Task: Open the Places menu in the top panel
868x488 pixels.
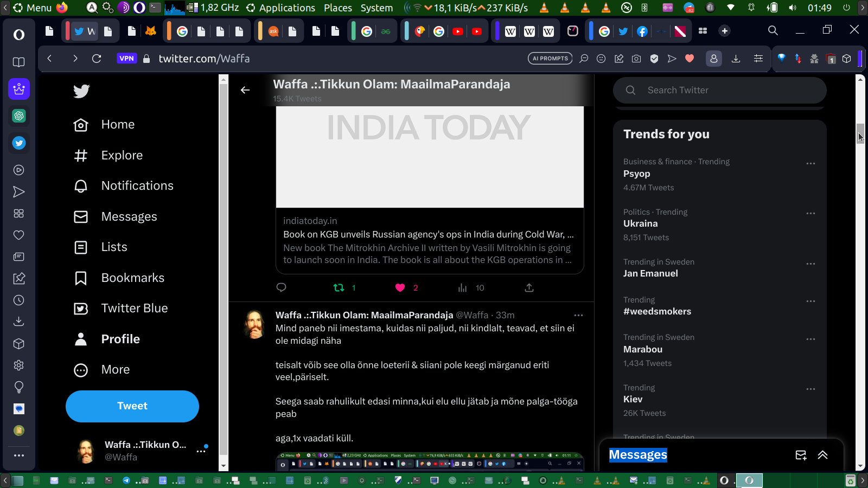Action: click(x=338, y=8)
